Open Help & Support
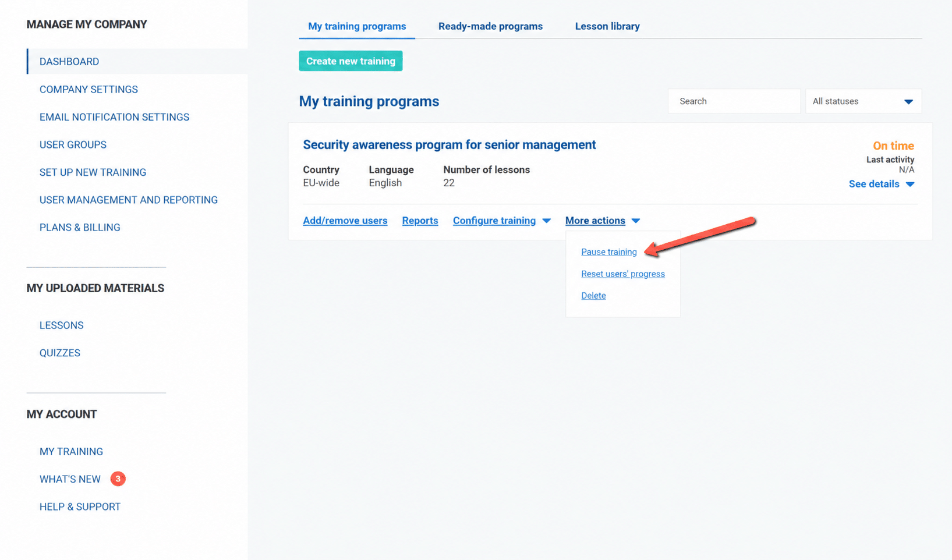 pyautogui.click(x=80, y=507)
